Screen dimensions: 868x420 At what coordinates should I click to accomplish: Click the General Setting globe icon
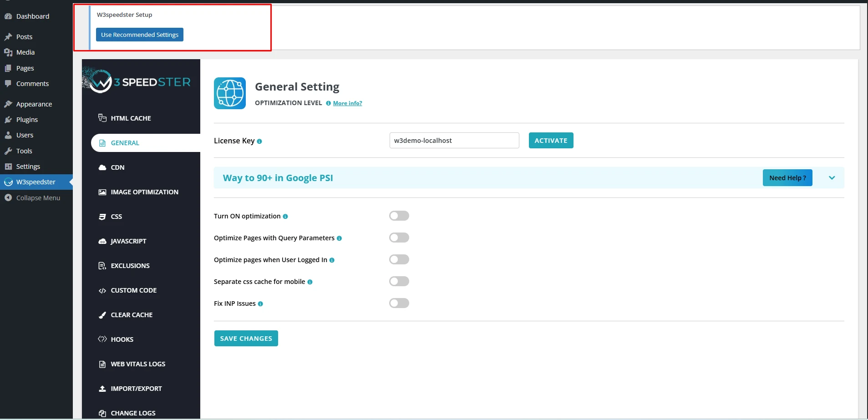(230, 93)
